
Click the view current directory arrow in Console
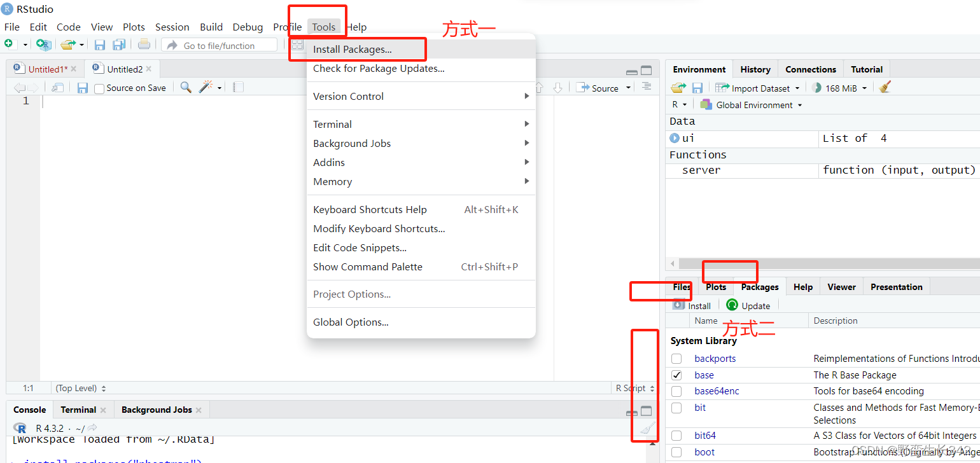point(92,428)
